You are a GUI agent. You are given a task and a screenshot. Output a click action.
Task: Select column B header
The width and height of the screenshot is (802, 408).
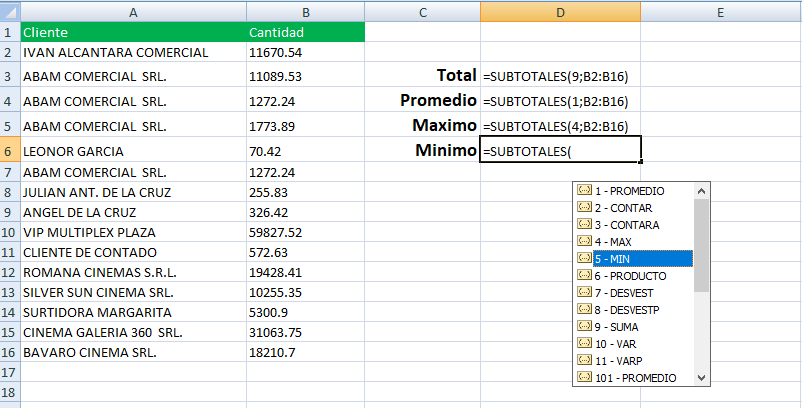(305, 12)
